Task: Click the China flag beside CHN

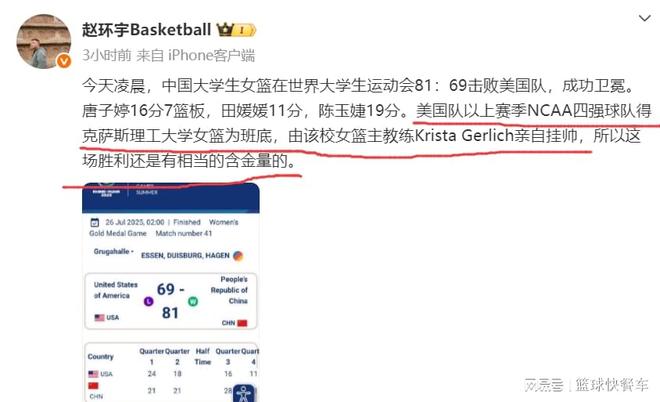Action: pos(242,323)
